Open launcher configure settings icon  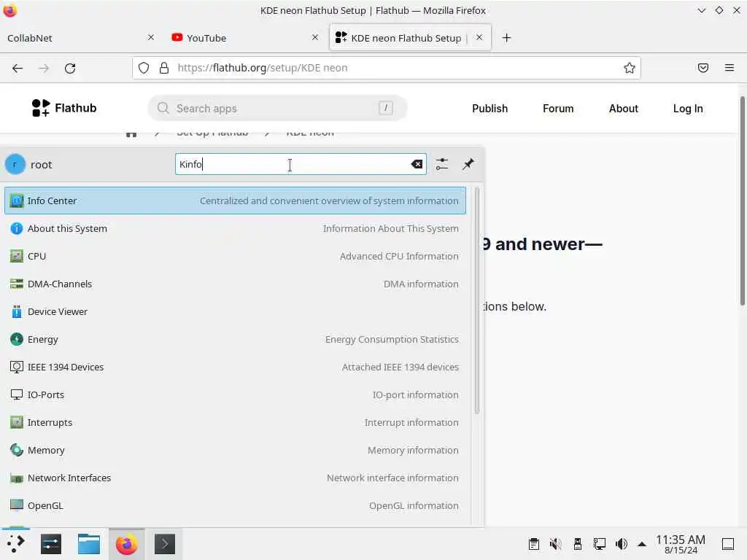pyautogui.click(x=441, y=164)
